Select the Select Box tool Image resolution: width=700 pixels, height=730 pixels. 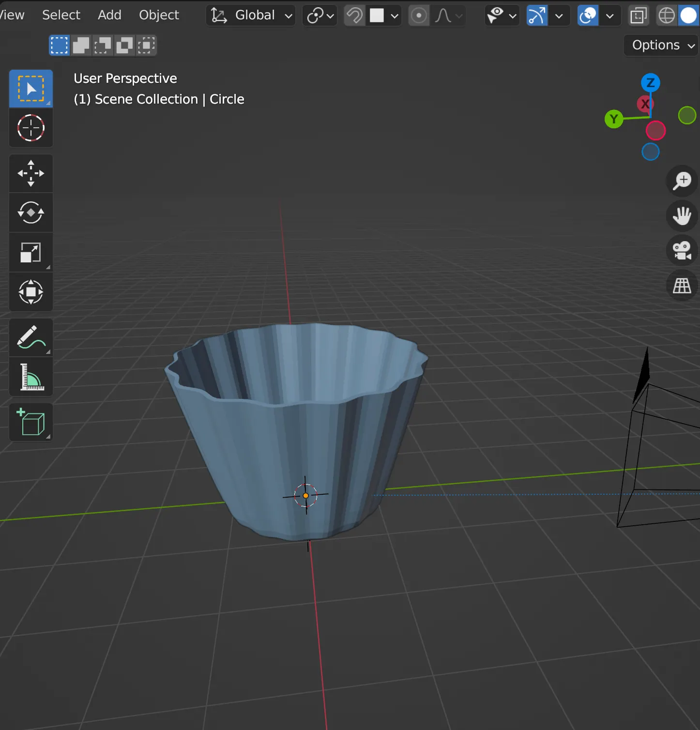pyautogui.click(x=31, y=89)
